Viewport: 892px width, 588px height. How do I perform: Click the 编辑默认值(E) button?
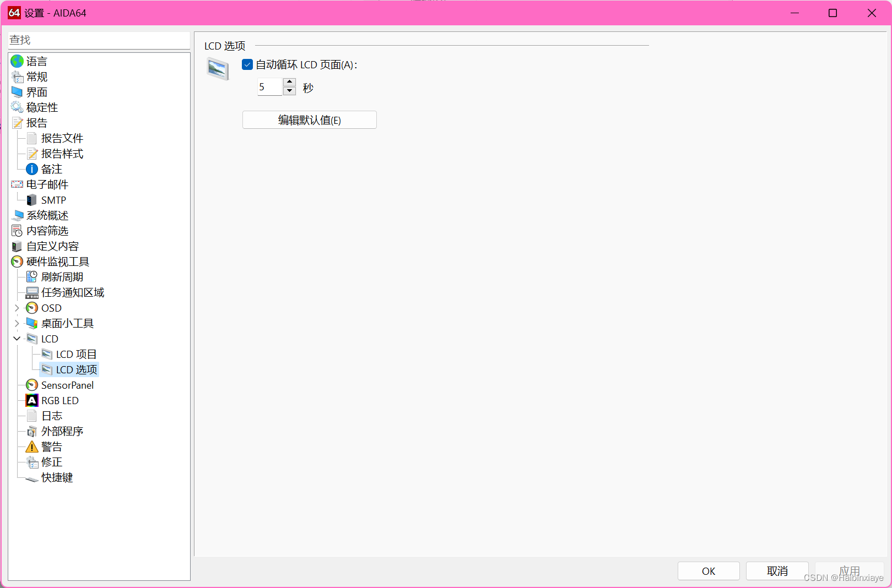click(x=309, y=120)
